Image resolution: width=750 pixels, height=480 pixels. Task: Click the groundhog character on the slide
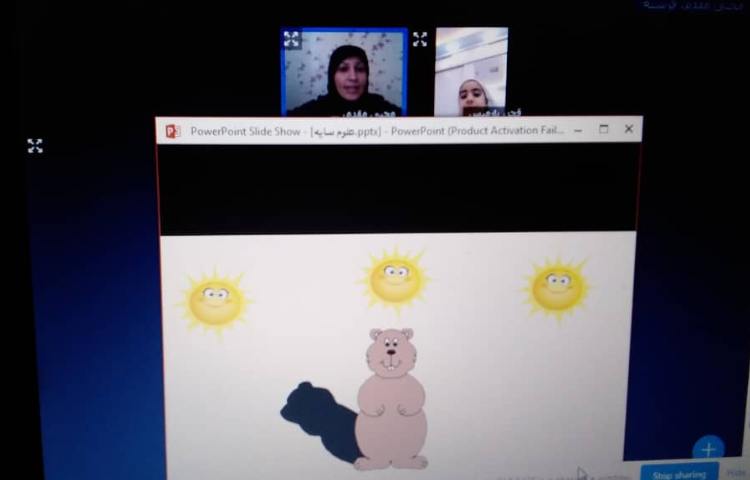pos(391,398)
